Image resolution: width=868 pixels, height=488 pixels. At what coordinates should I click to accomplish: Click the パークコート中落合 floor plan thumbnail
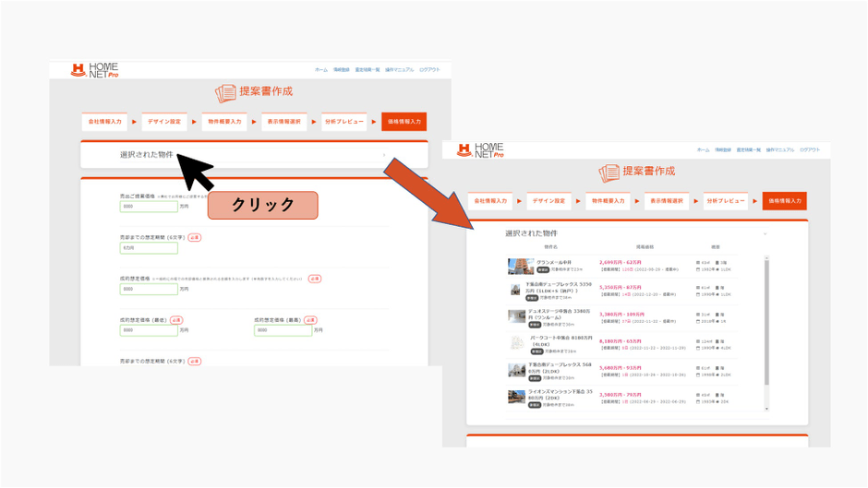(x=516, y=343)
